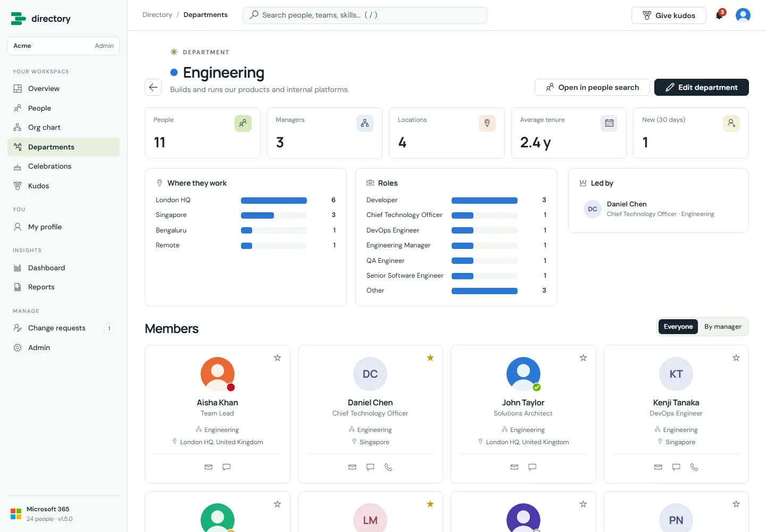Open the user avatar menu

[743, 15]
